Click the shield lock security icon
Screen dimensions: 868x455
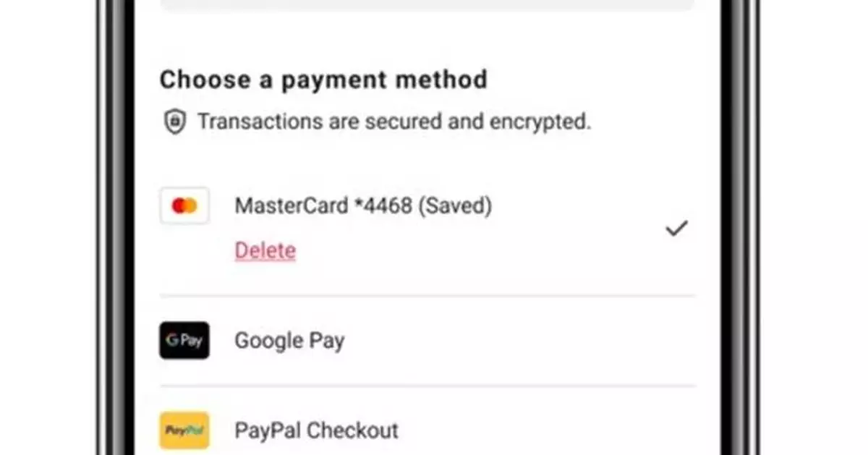[x=174, y=122]
